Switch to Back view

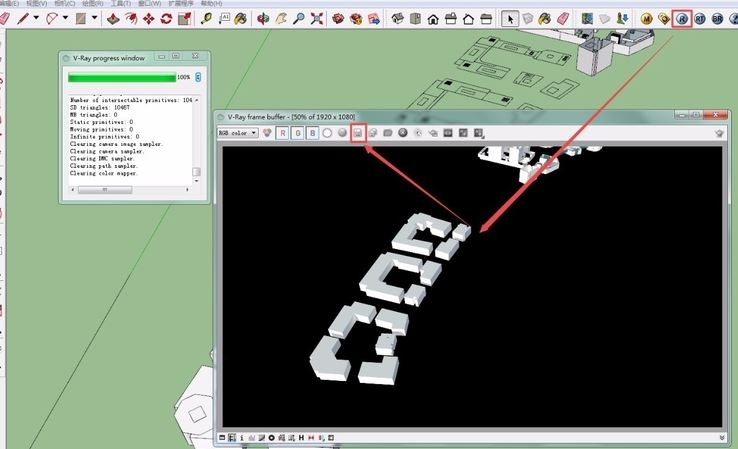[468, 19]
